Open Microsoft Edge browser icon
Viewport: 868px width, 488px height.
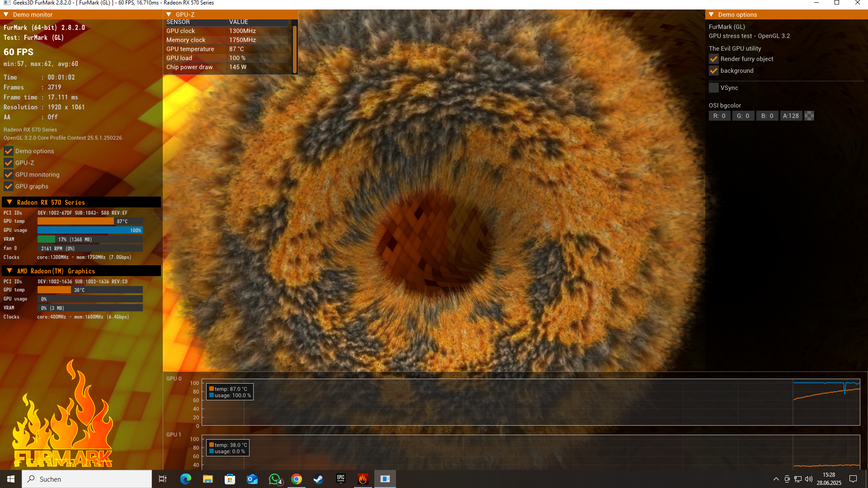(186, 479)
